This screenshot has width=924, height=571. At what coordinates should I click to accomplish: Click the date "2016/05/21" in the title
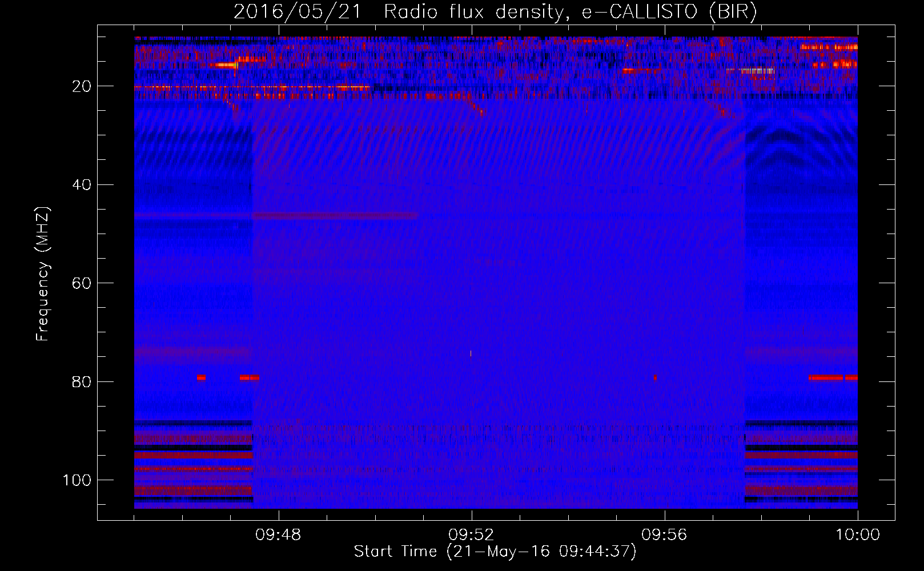[298, 12]
